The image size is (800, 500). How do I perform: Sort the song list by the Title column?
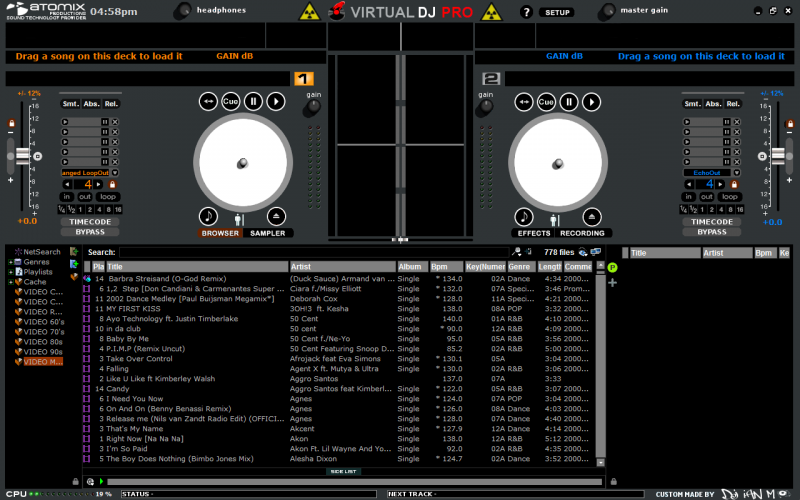[197, 266]
